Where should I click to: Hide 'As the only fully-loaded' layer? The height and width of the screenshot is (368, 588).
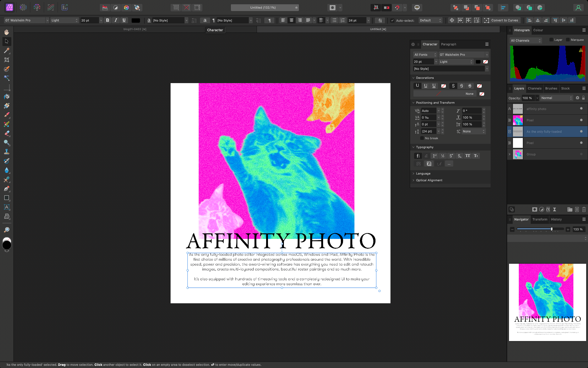click(581, 131)
